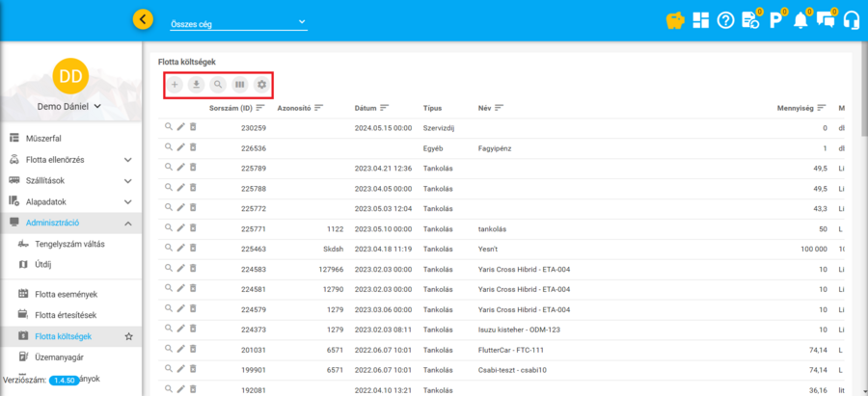Edit row 230259 with the pencil icon
This screenshot has height=396, width=868.
[180, 127]
